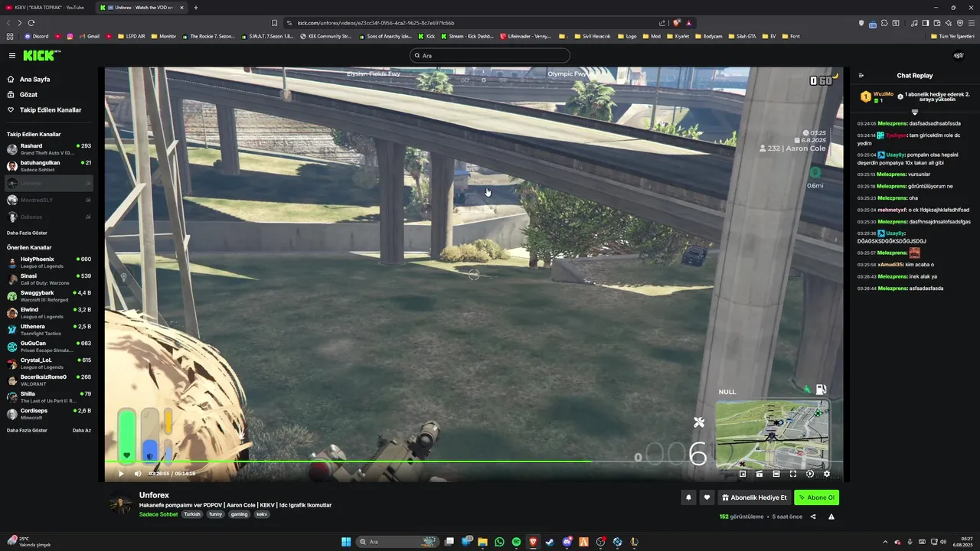This screenshot has height=551, width=980.
Task: Reload the page
Action: tap(31, 23)
